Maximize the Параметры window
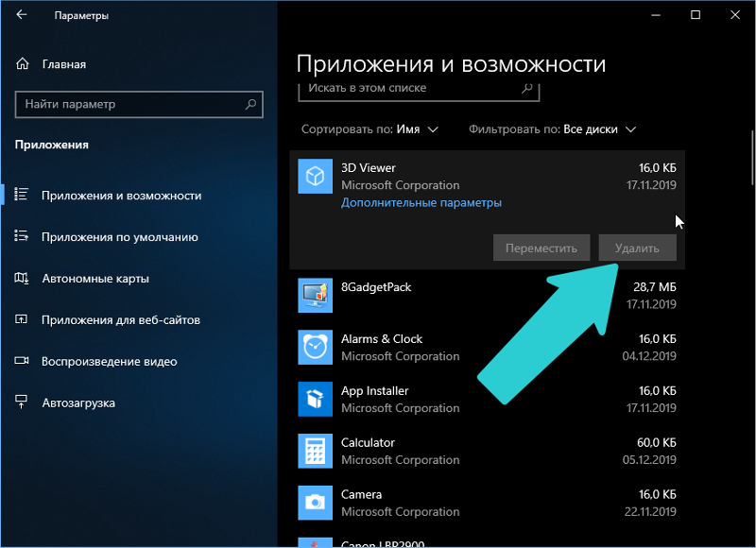Screen dimensions: 756x548 click(x=696, y=15)
